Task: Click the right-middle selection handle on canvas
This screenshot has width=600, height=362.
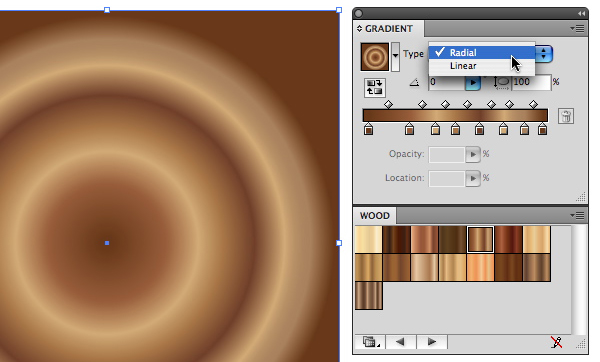Action: coord(339,243)
